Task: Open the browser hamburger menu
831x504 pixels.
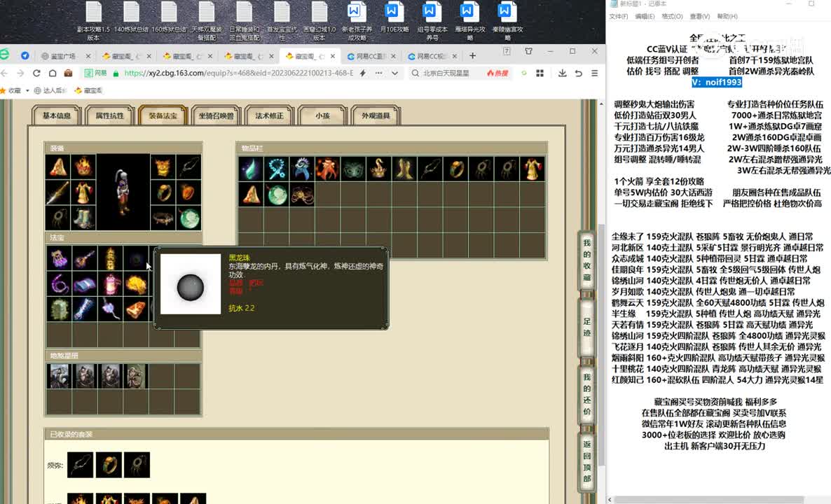Action: coord(595,73)
